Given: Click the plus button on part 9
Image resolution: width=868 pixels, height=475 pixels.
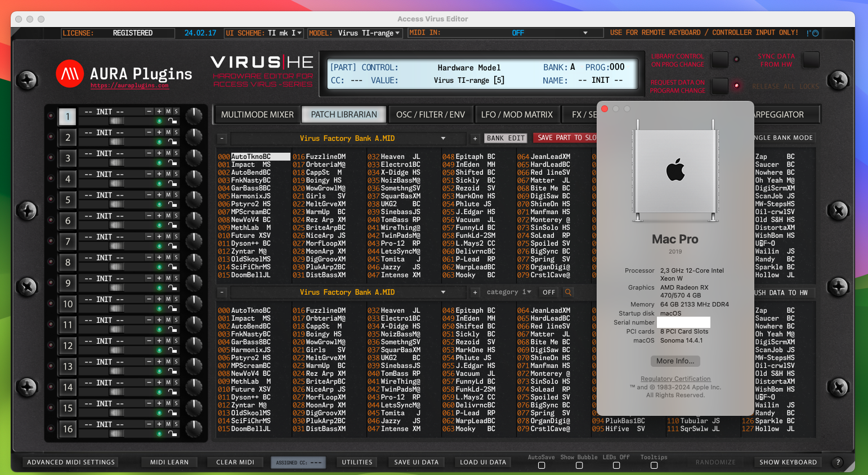Looking at the screenshot, I should pos(159,278).
